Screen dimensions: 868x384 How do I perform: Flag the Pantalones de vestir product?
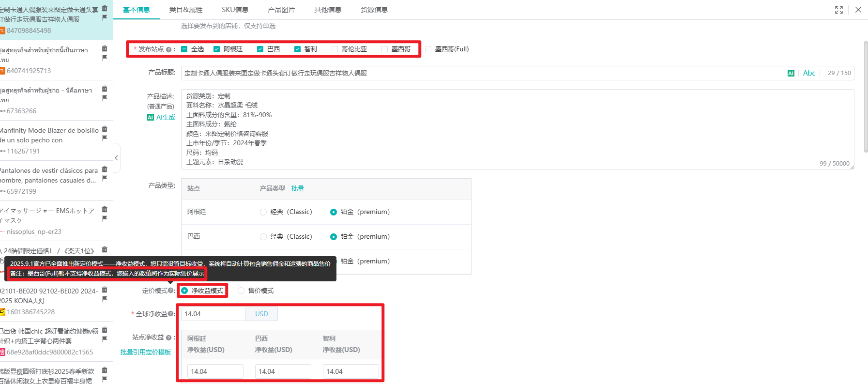tap(105, 178)
